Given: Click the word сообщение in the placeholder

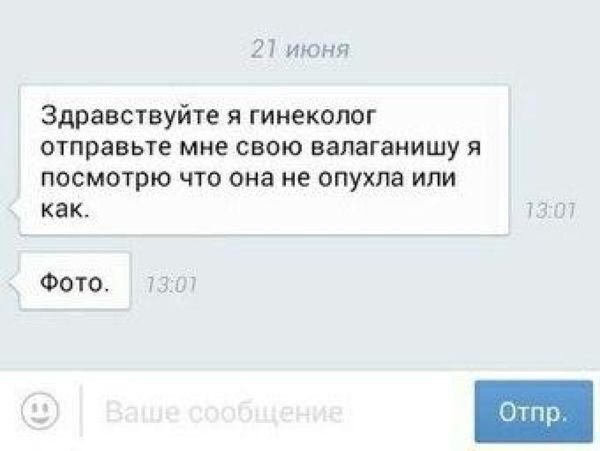Looking at the screenshot, I should pyautogui.click(x=266, y=413).
